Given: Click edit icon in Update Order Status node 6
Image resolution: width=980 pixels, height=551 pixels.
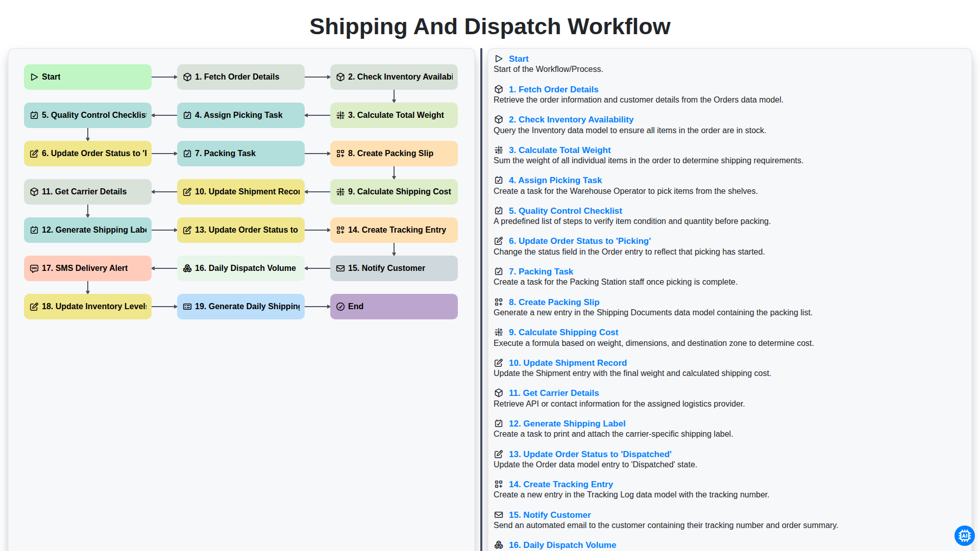Looking at the screenshot, I should pyautogui.click(x=34, y=154).
